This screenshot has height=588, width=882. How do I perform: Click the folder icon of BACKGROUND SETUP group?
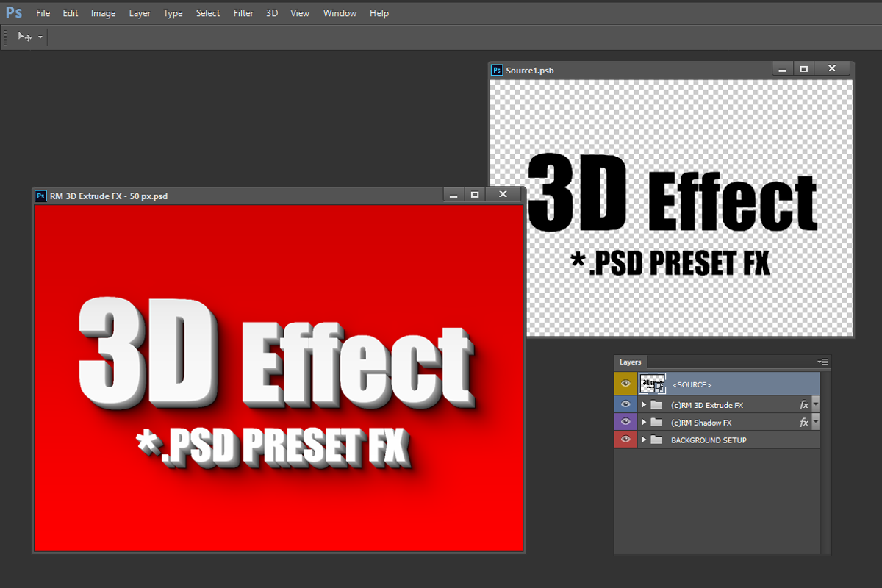(656, 440)
